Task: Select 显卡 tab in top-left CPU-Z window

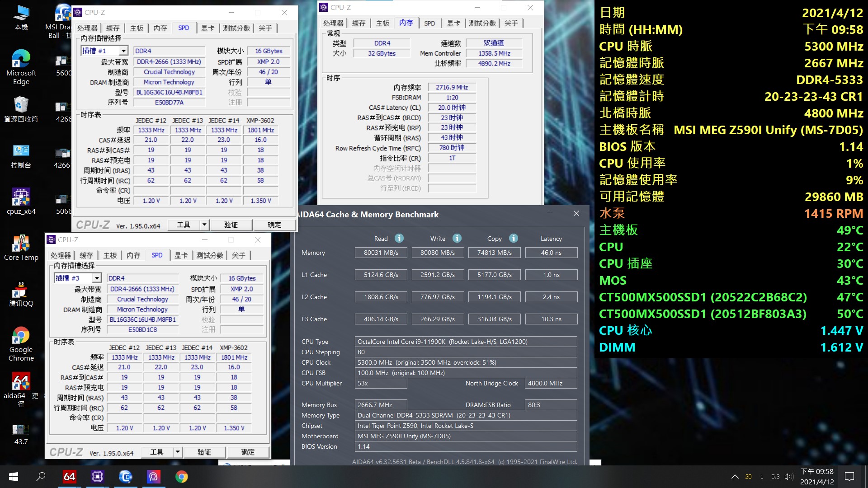Action: [208, 28]
